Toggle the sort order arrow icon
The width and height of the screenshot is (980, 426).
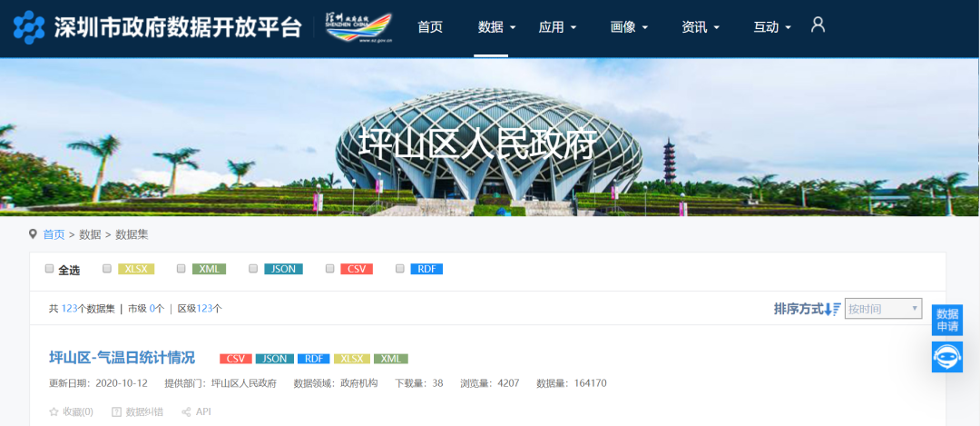tap(832, 309)
